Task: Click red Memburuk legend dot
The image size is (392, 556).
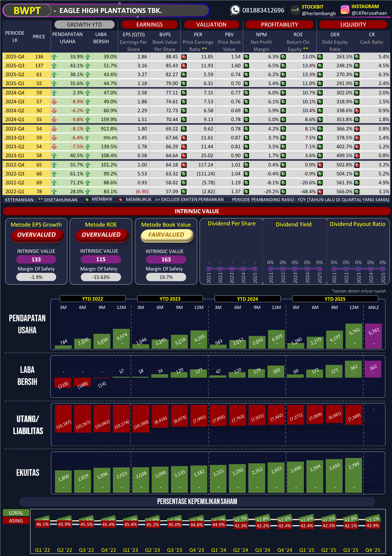Action: [120, 200]
